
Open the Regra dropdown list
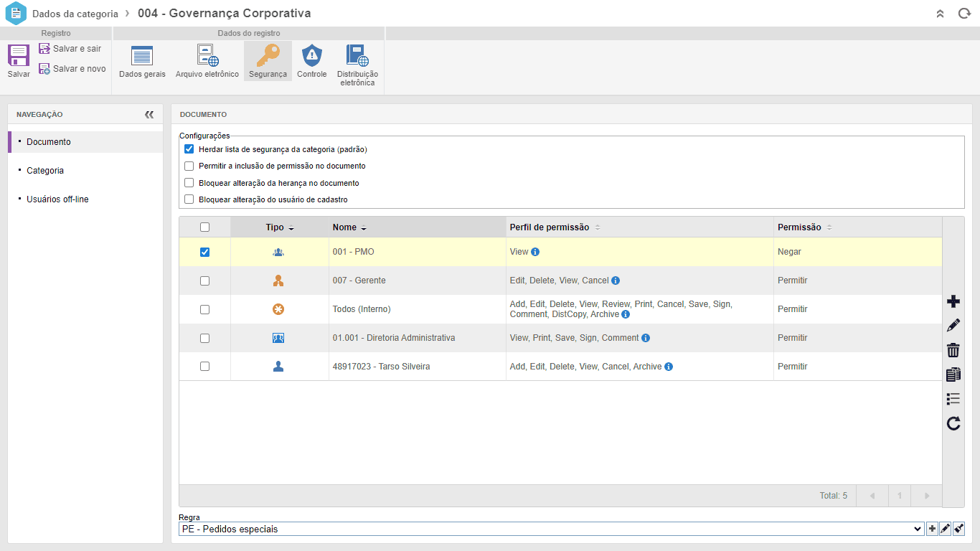[550, 529]
